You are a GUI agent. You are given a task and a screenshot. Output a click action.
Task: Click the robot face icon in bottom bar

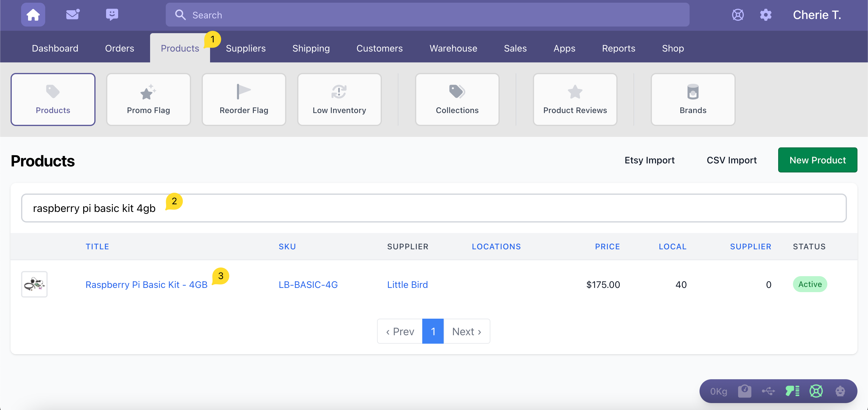click(840, 391)
